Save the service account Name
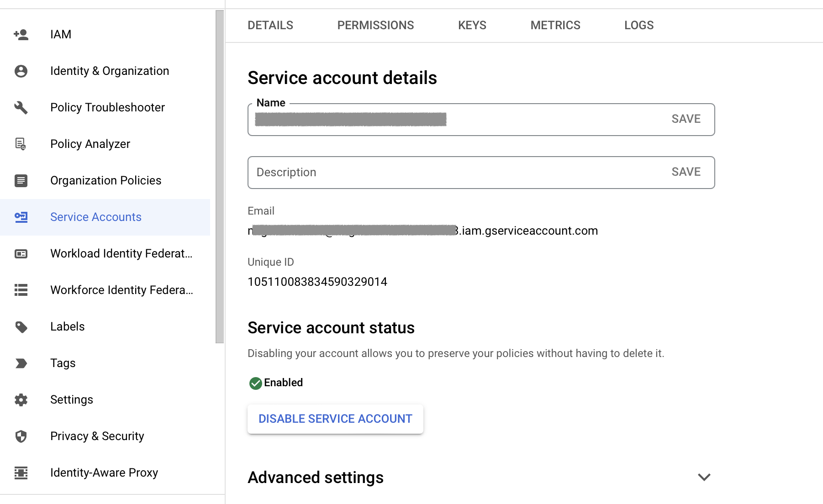Screen dimensions: 823x504 point(686,119)
